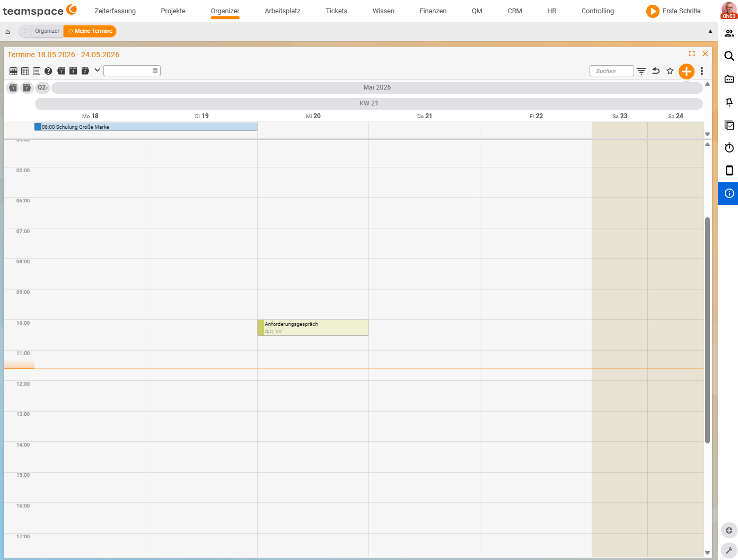The width and height of the screenshot is (738, 560).
Task: Open the QM menu
Action: pos(477,11)
